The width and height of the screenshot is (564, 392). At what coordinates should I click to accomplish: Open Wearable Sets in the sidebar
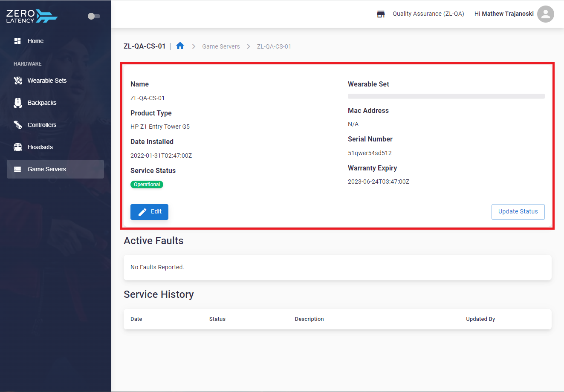pos(55,81)
